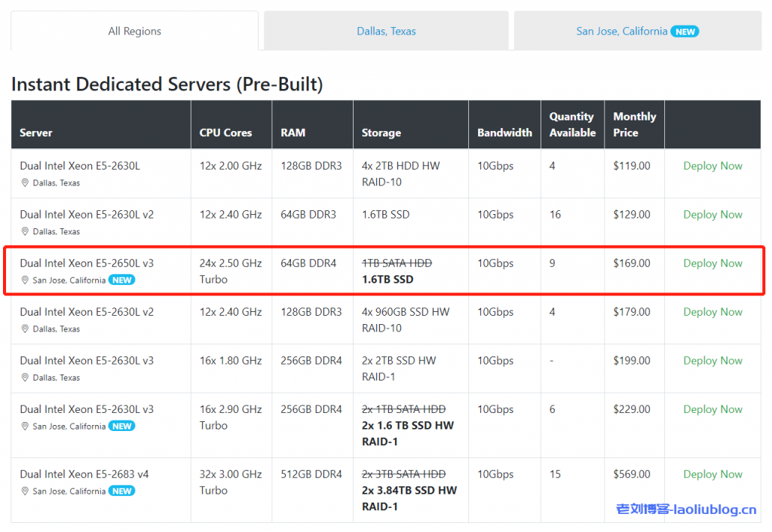Click the location pin in the 16x 1.80 GHz row
Image resolution: width=772 pixels, height=532 pixels.
(x=25, y=378)
